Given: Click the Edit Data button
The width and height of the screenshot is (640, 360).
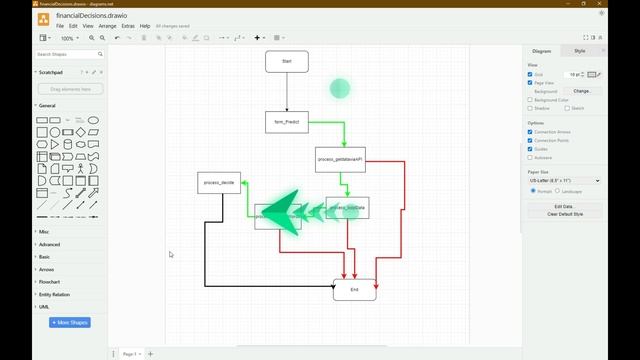Looking at the screenshot, I should pyautogui.click(x=564, y=207).
